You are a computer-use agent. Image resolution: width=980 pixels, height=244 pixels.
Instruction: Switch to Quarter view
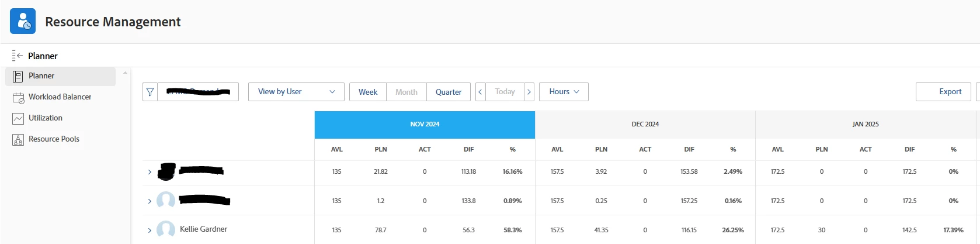pyautogui.click(x=449, y=92)
